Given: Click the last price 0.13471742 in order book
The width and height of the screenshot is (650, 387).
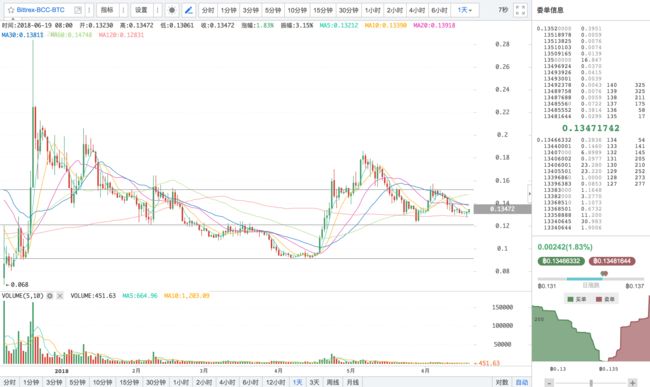Looking at the screenshot, I should click(591, 128).
